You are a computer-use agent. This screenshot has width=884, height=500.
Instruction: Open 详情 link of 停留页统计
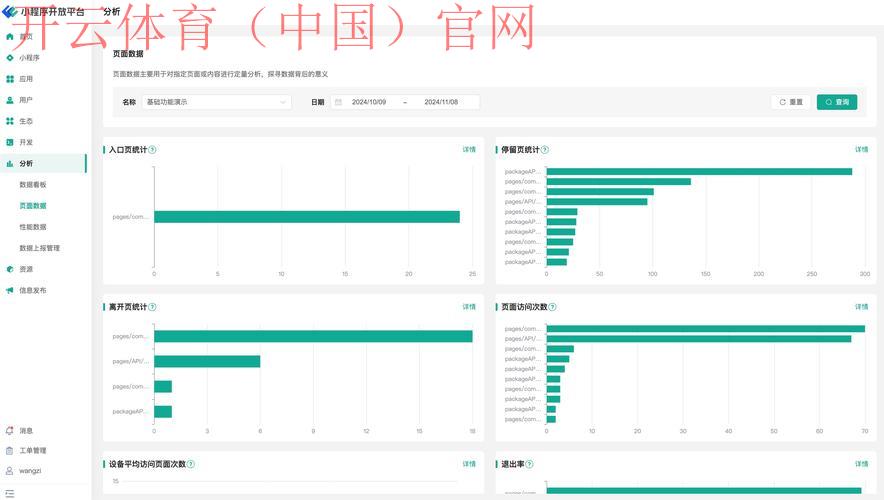coord(861,149)
